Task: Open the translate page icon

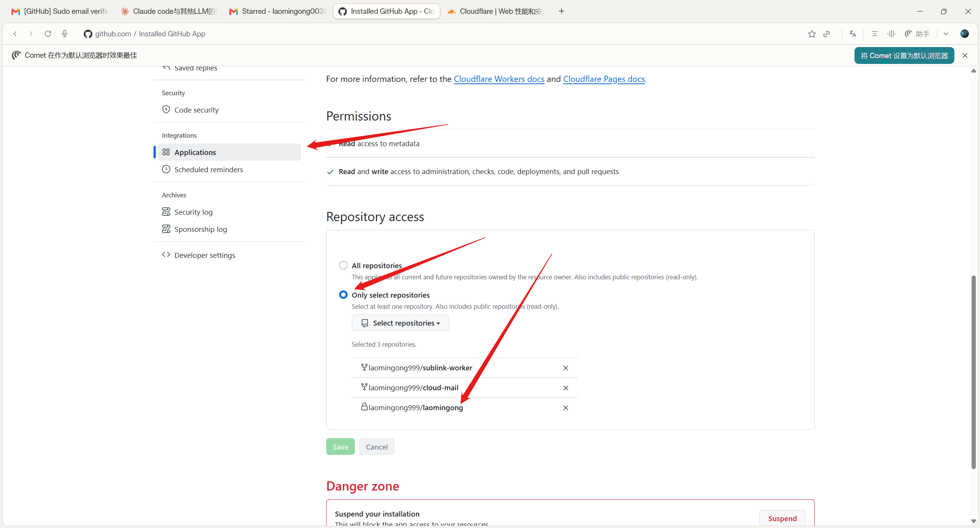Action: [853, 34]
